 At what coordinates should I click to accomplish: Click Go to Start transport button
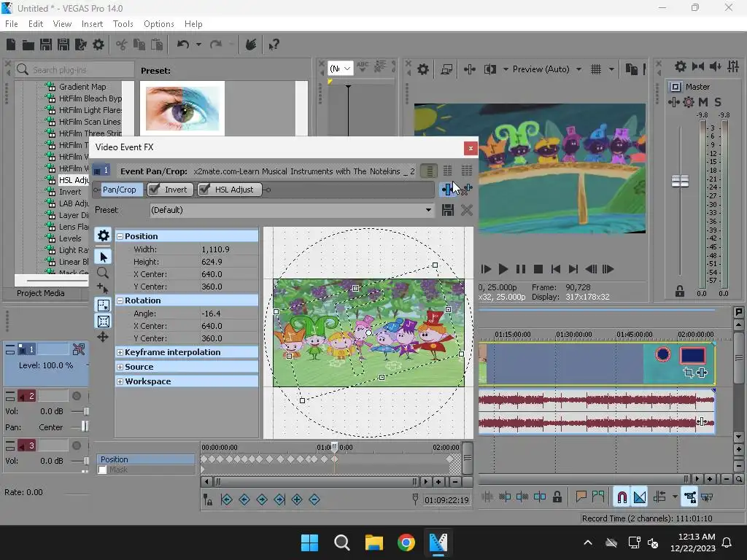tap(555, 269)
